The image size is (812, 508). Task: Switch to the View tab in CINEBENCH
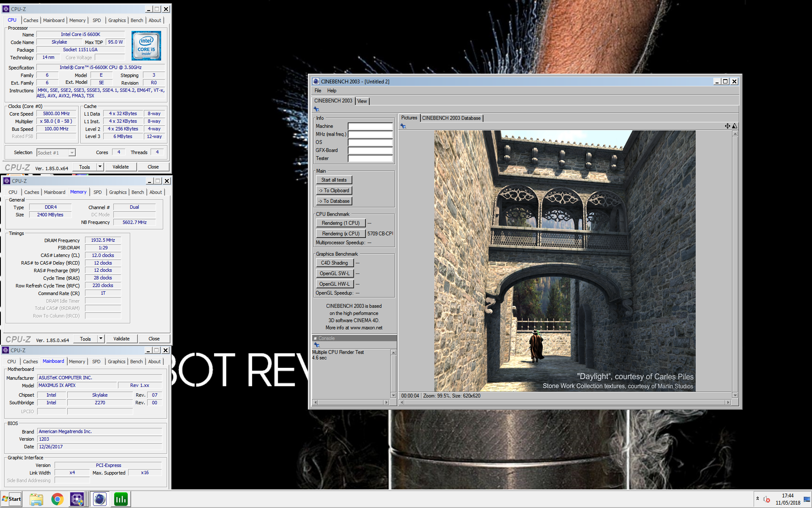click(362, 101)
